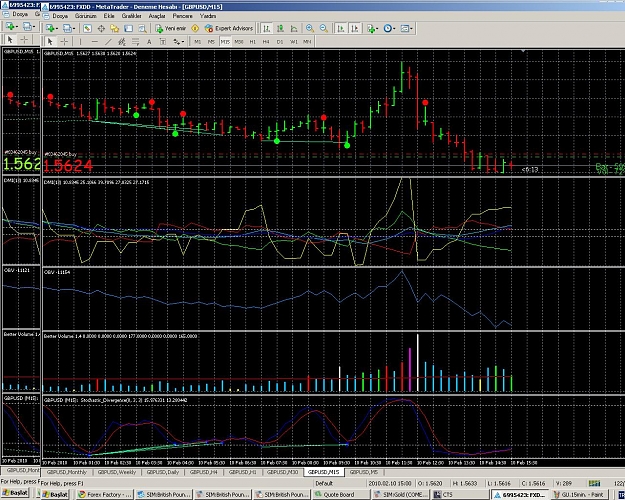Activate the H4 timeframe button
The width and height of the screenshot is (625, 500).
(x=266, y=41)
